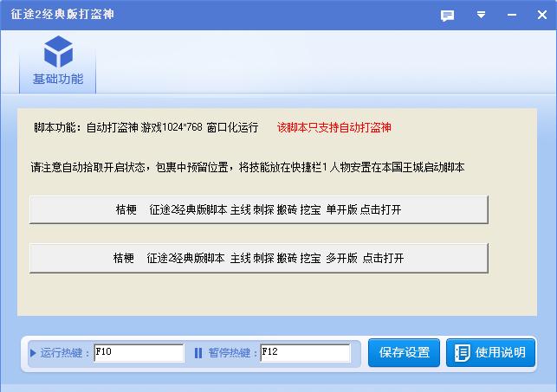Click the window title 征途2经典版打盗神
The image size is (557, 392).
(62, 14)
